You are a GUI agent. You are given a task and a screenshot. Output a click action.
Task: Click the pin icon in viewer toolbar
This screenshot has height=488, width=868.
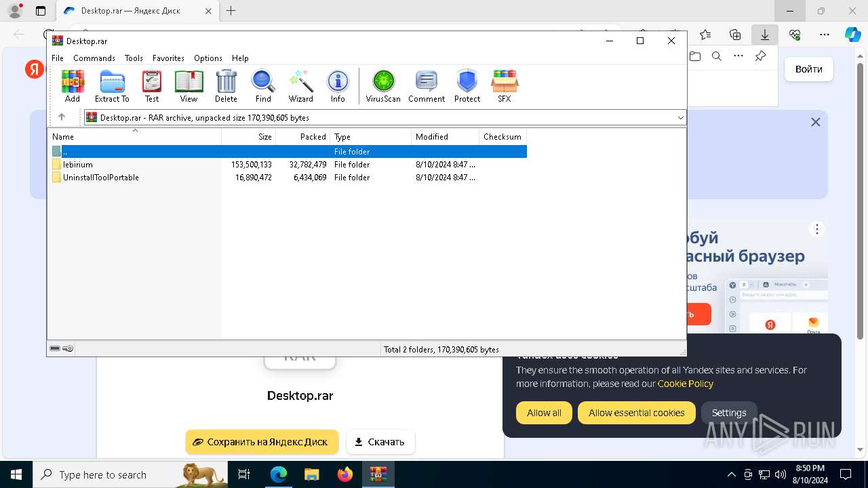pos(761,56)
